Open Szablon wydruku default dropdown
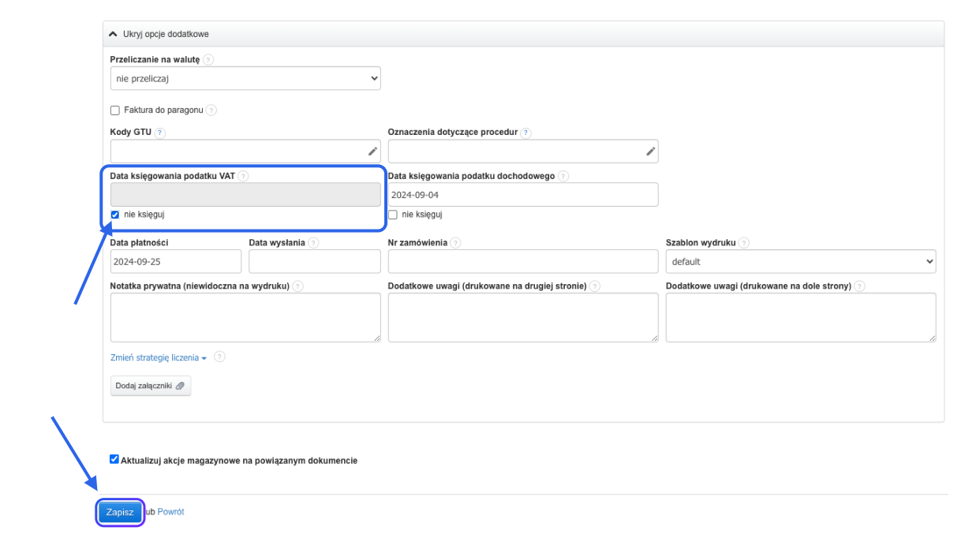The height and width of the screenshot is (542, 980). (x=800, y=261)
